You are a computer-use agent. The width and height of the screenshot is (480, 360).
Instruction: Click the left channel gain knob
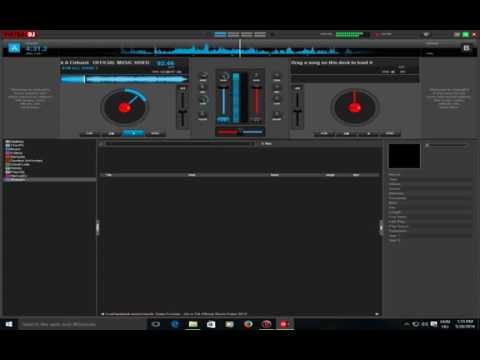[224, 77]
